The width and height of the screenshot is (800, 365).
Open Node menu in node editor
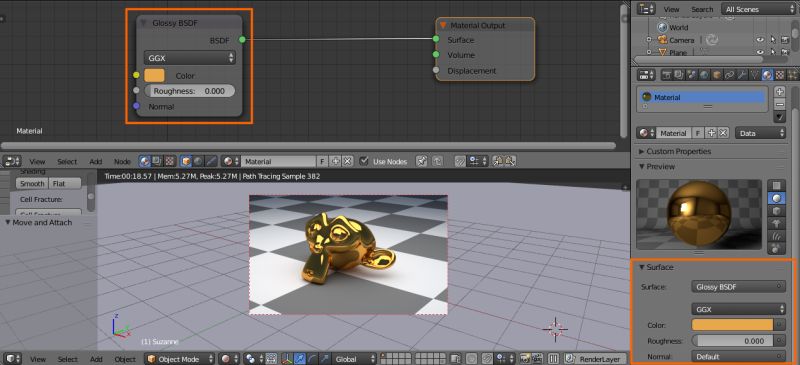coord(122,161)
